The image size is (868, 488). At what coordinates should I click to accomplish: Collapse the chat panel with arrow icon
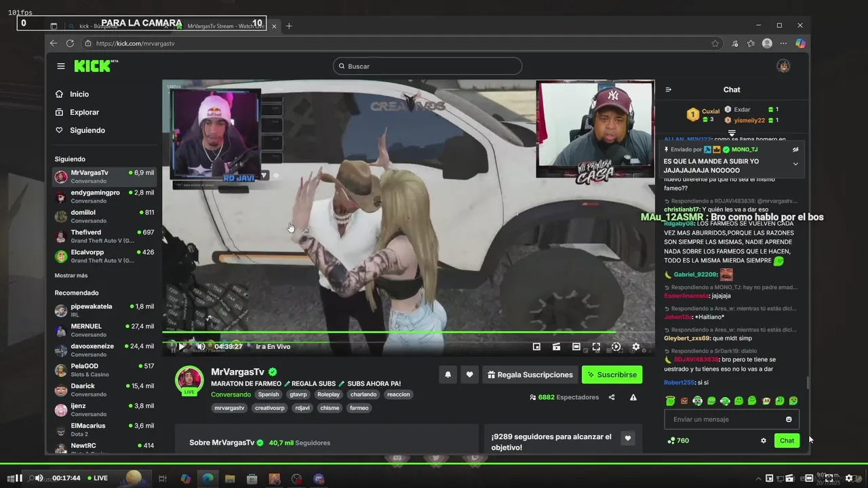coord(669,89)
